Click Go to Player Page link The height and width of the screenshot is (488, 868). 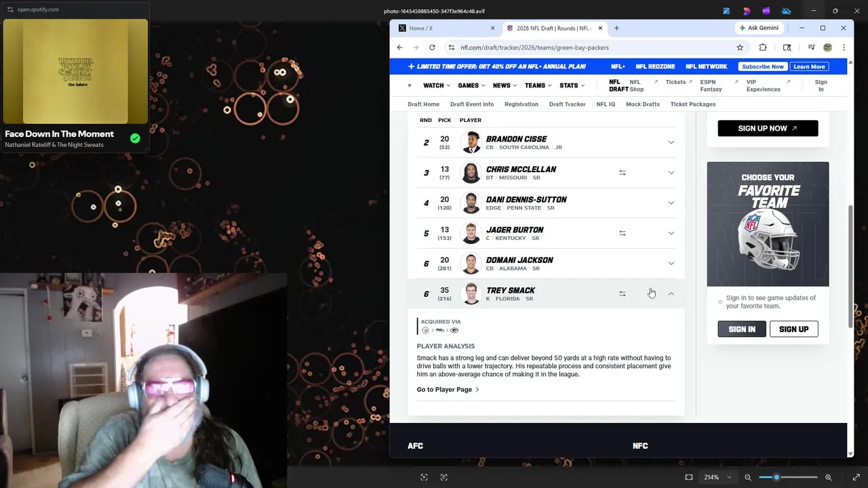click(x=448, y=390)
